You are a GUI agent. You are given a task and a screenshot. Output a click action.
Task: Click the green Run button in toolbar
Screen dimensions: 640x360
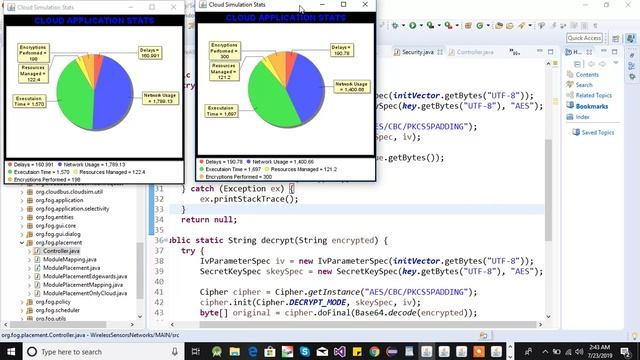coord(413,25)
